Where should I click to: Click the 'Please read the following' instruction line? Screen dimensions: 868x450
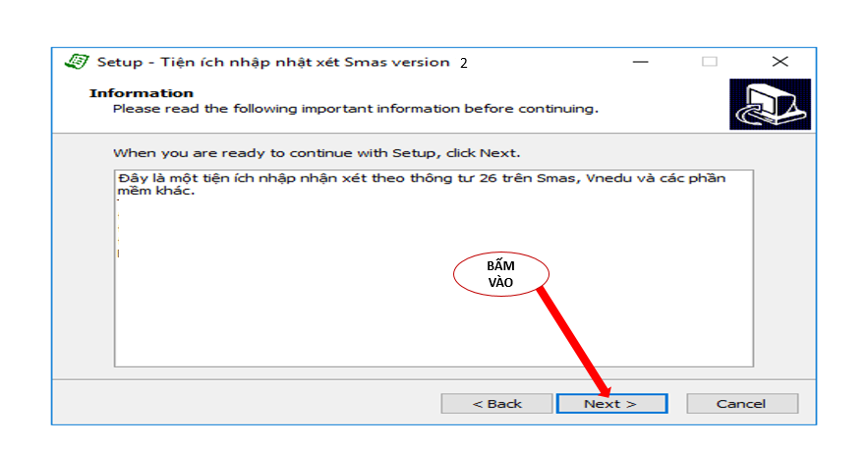click(355, 108)
